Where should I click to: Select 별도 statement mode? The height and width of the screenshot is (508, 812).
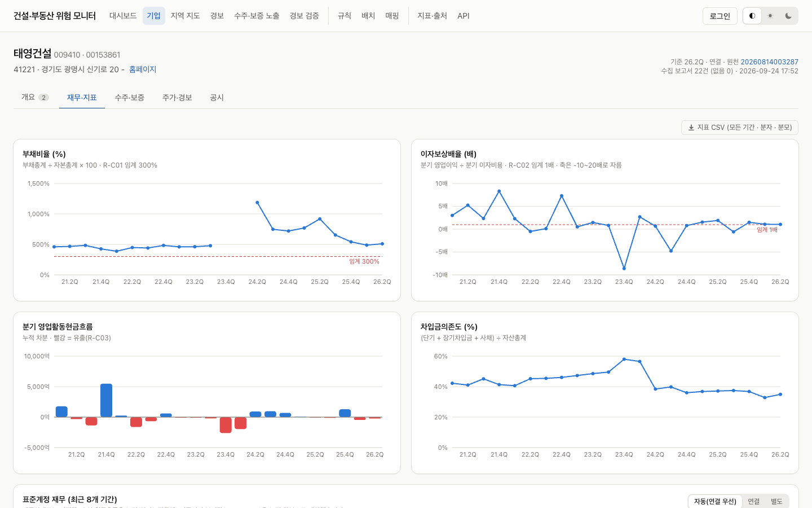coord(777,501)
